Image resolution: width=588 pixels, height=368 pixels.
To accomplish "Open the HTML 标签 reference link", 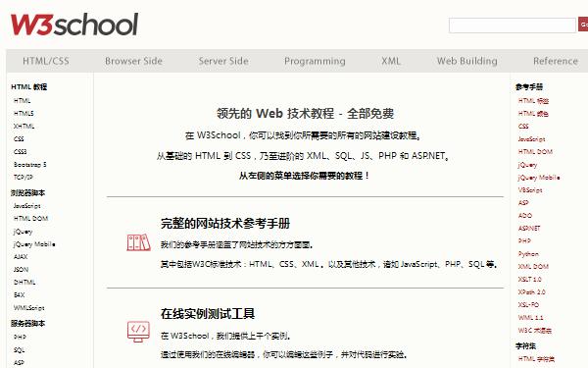I will [x=533, y=101].
